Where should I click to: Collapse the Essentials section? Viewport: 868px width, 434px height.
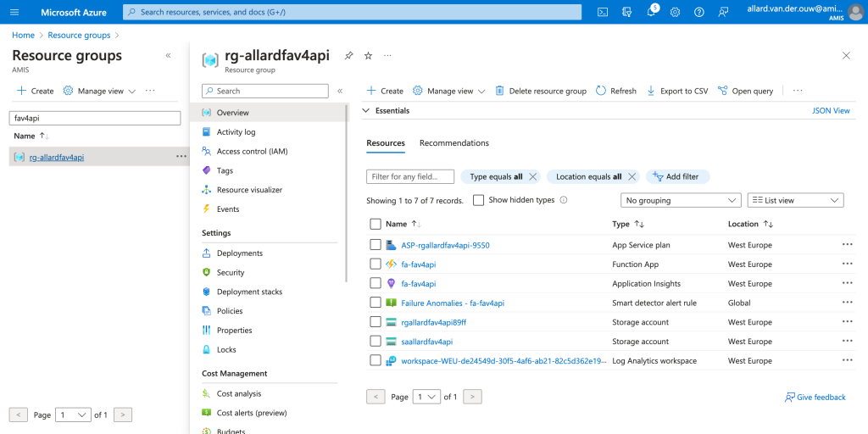tap(366, 110)
